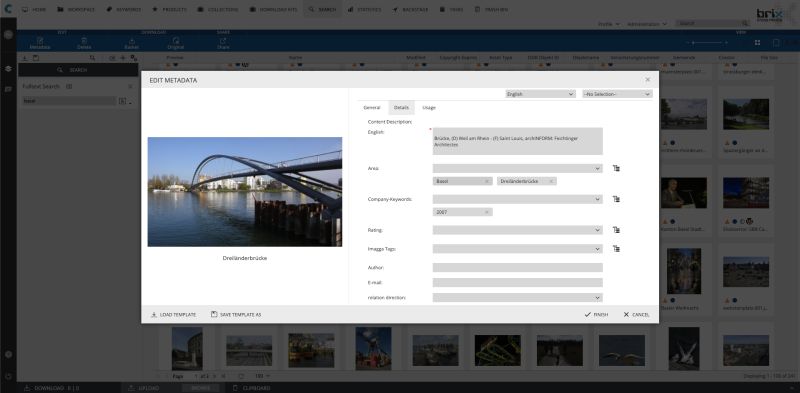
Task: Close the Edit Metadata dialog with X
Action: pos(647,80)
